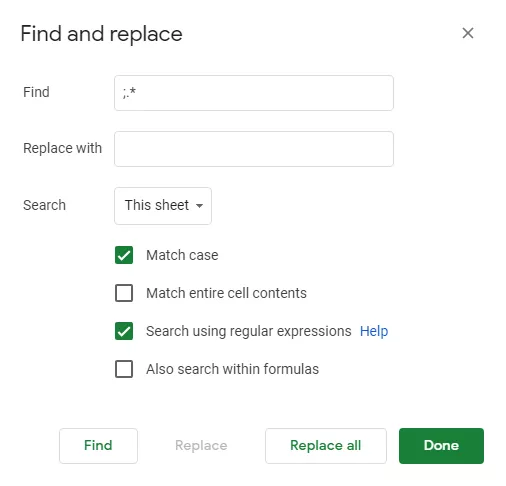This screenshot has height=486, width=506.
Task: Click the Replace with field label
Action: pyautogui.click(x=62, y=148)
